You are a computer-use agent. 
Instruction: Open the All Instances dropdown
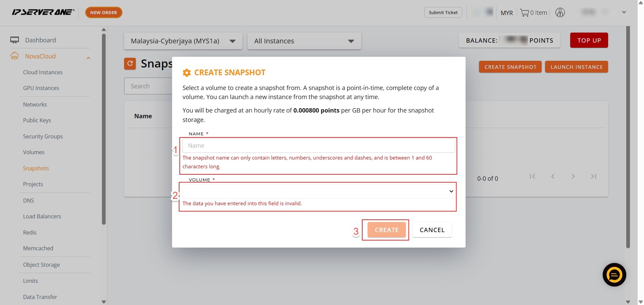(304, 41)
